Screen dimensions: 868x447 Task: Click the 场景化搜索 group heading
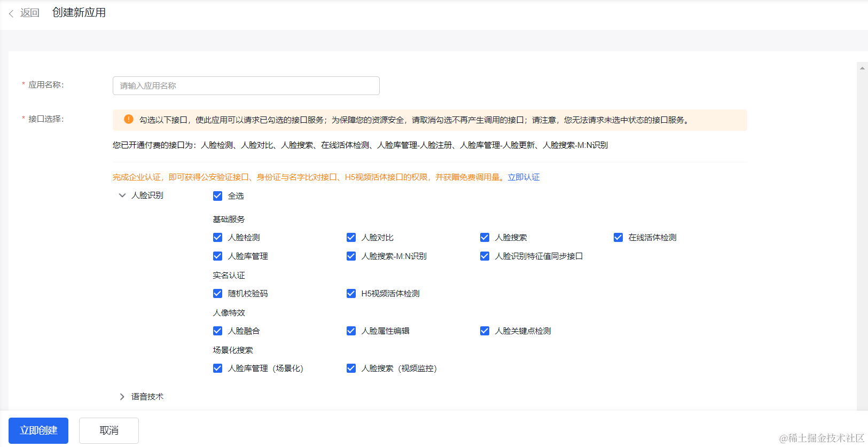[233, 350]
